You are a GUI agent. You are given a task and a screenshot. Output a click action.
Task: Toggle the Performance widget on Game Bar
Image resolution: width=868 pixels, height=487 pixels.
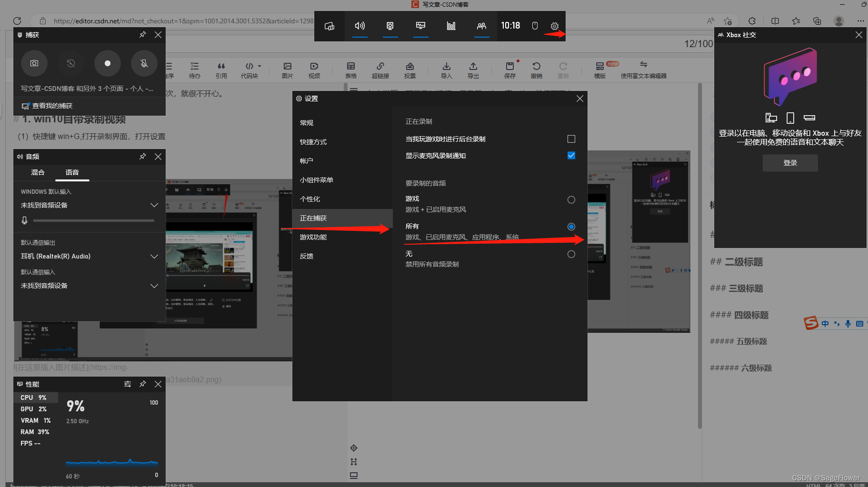tap(420, 26)
